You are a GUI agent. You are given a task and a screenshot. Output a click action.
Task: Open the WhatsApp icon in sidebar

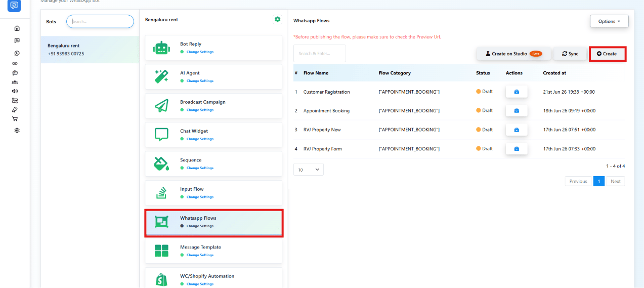tap(17, 53)
